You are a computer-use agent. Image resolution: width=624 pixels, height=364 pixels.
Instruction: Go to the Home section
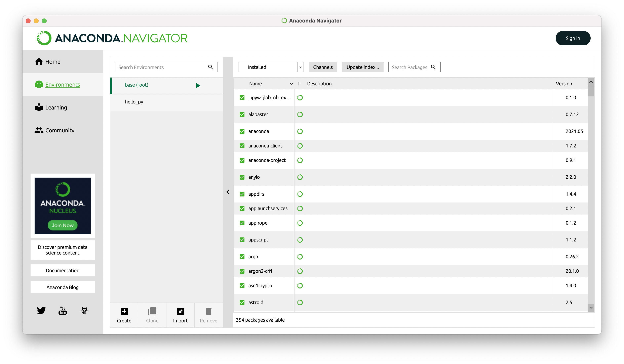point(63,61)
